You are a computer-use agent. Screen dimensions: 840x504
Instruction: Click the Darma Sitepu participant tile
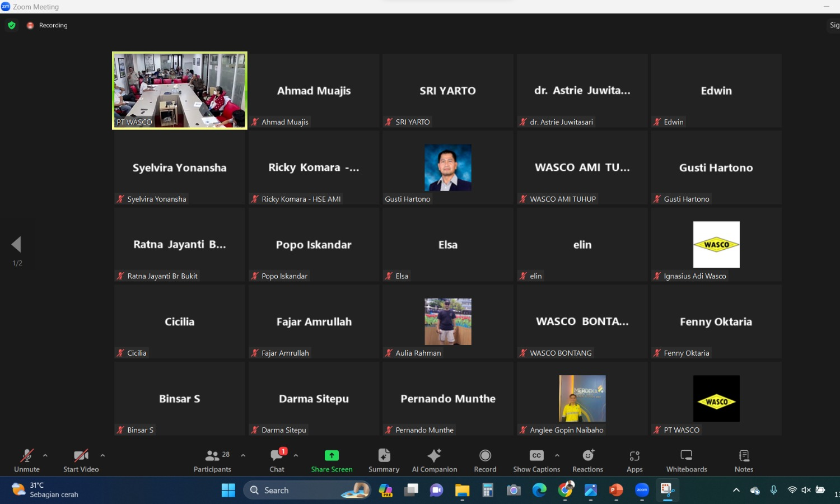click(x=314, y=399)
